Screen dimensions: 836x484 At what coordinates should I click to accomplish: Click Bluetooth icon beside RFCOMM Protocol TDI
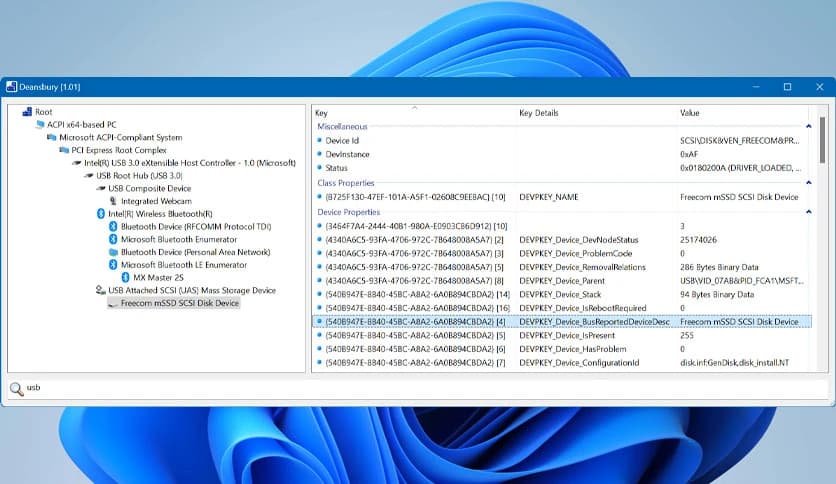113,227
